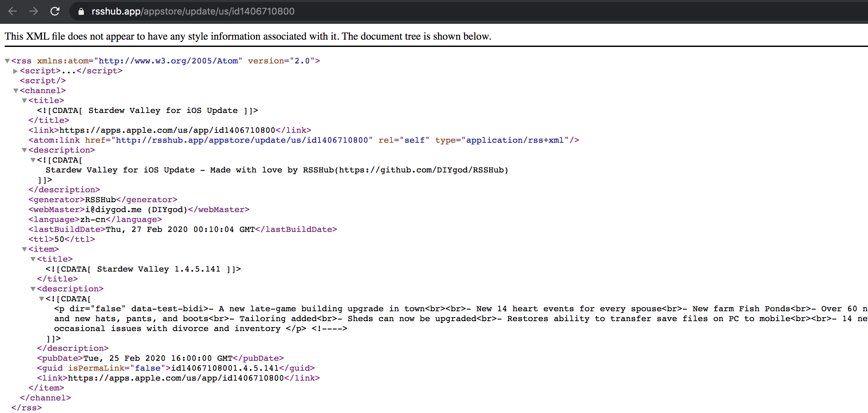Image resolution: width=868 pixels, height=413 pixels.
Task: Collapse the rss root element
Action: pos(7,61)
